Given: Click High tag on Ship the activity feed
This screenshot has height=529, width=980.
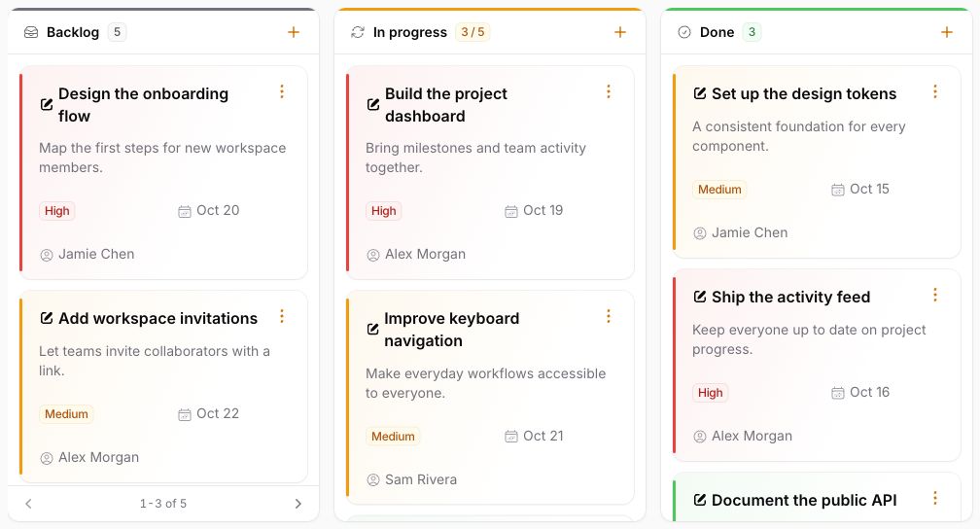Looking at the screenshot, I should (x=710, y=393).
